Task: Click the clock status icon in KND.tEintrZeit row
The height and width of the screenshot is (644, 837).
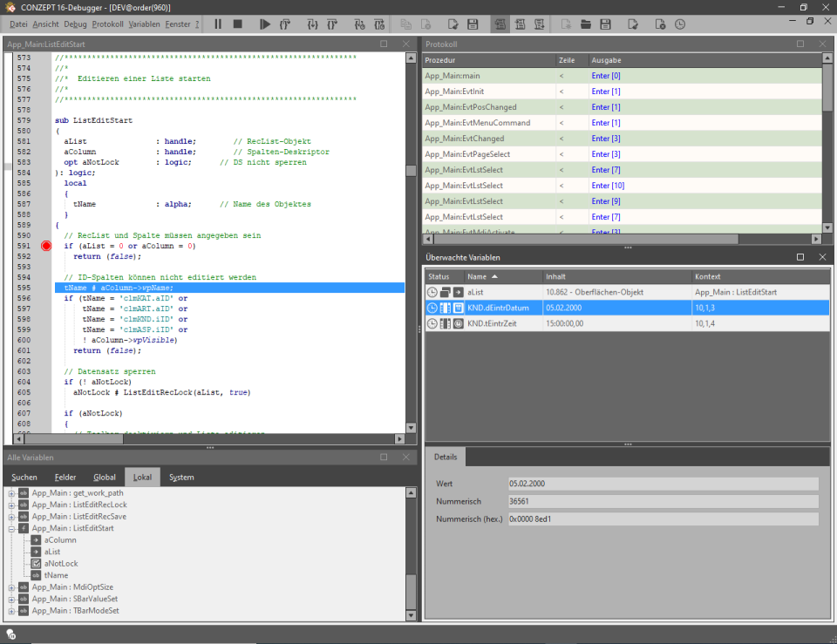Action: (432, 323)
